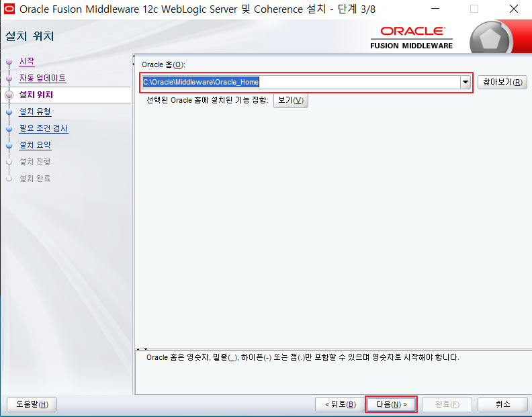Click the 필요 조건 검사 step bullet icon
Image resolution: width=532 pixels, height=417 pixels.
[x=9, y=129]
